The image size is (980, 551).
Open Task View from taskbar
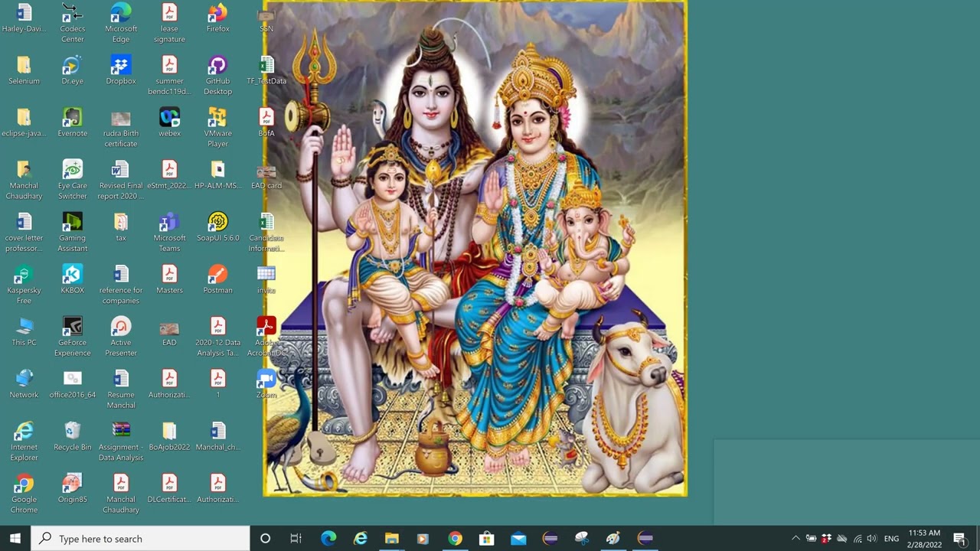coord(296,538)
